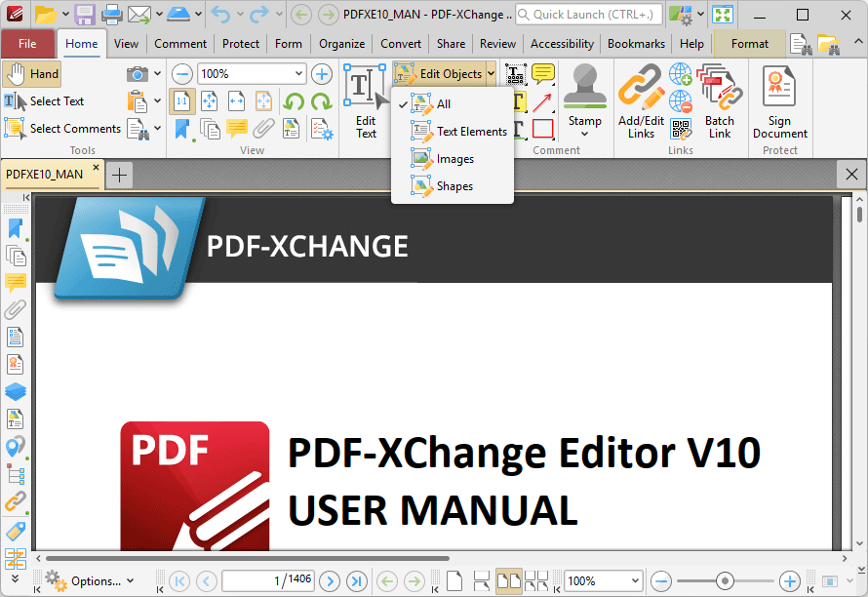Click the ribbon zoom out minus button
Screen dimensions: 868x597
click(x=181, y=74)
